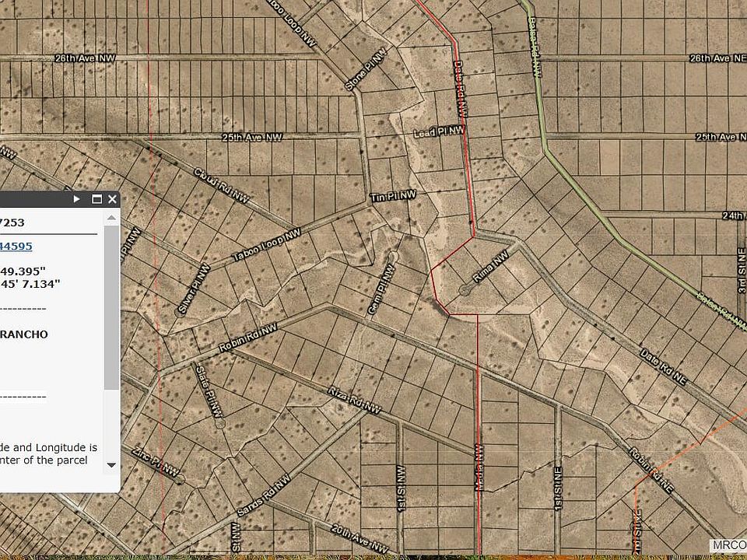The width and height of the screenshot is (747, 560).
Task: Click the Riza Rd NW label
Action: point(355,400)
